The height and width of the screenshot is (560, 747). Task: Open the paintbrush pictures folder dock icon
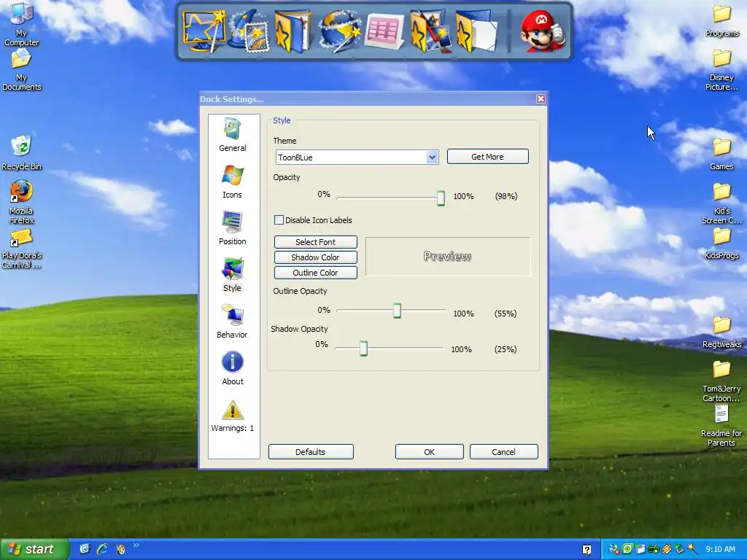(430, 32)
